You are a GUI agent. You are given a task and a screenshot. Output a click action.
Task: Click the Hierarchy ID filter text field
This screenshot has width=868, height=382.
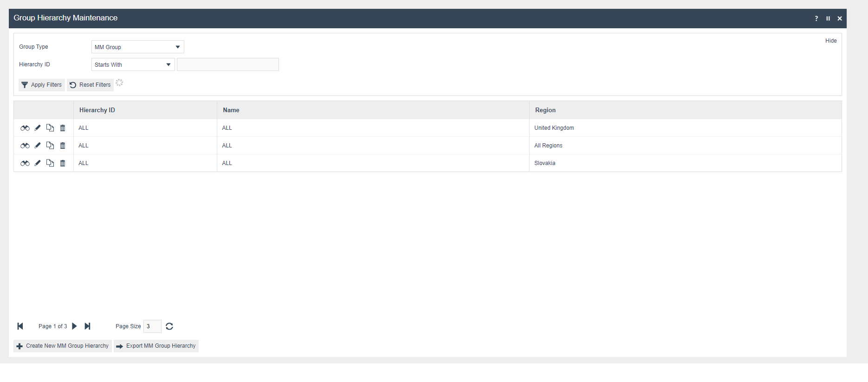(x=227, y=64)
